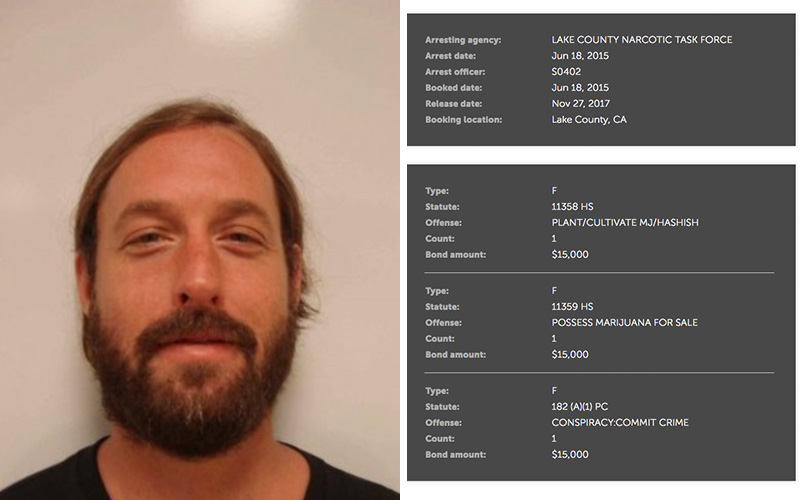Select the release date Nov 27, 2017

580,104
